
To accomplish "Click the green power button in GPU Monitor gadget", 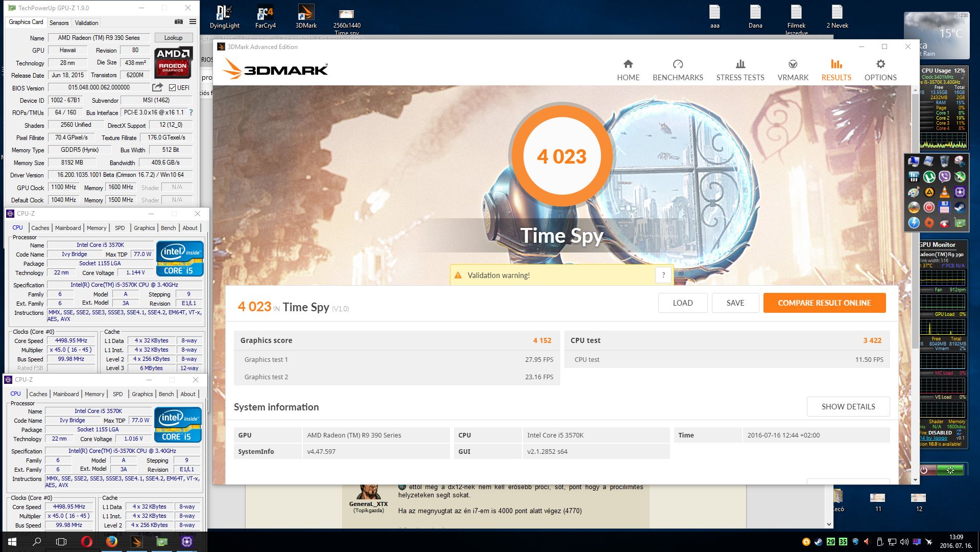I will point(950,470).
